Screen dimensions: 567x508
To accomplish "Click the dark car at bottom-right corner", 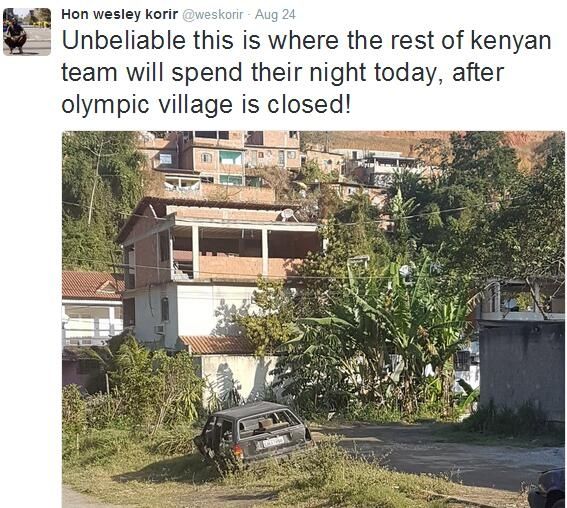I will (547, 488).
